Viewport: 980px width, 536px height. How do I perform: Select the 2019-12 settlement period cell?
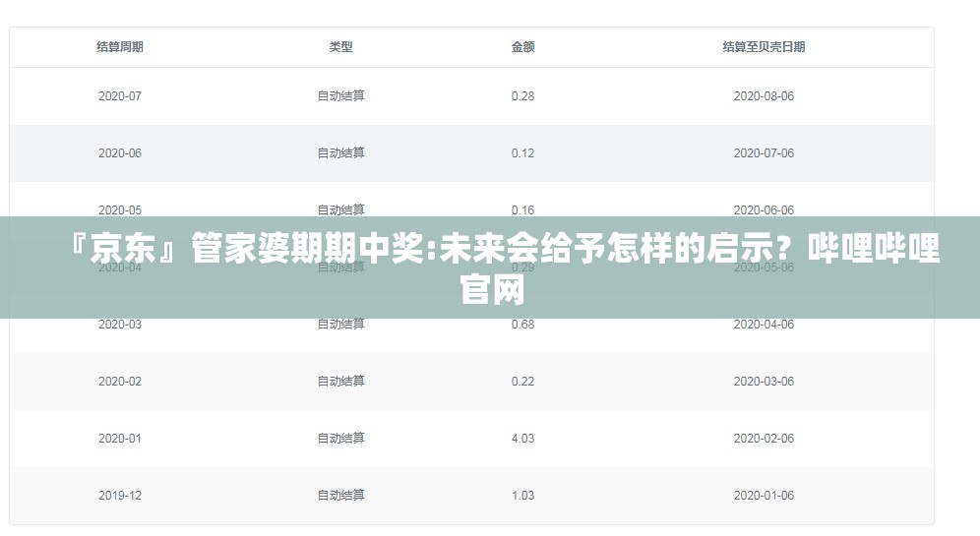(x=120, y=496)
